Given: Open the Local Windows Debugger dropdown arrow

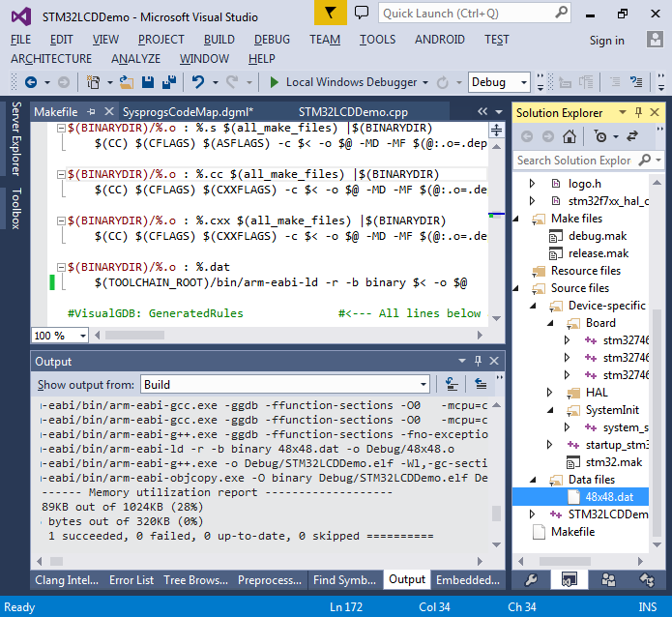Looking at the screenshot, I should click(425, 82).
